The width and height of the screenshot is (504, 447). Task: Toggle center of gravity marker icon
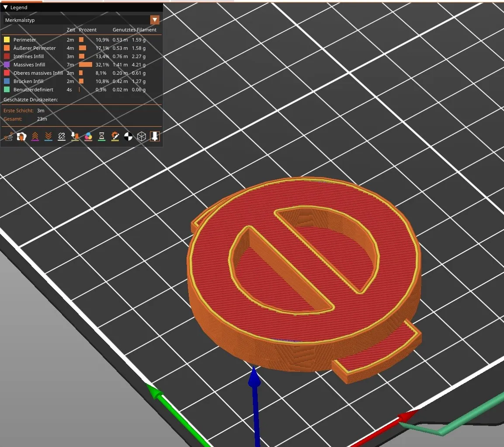point(128,137)
